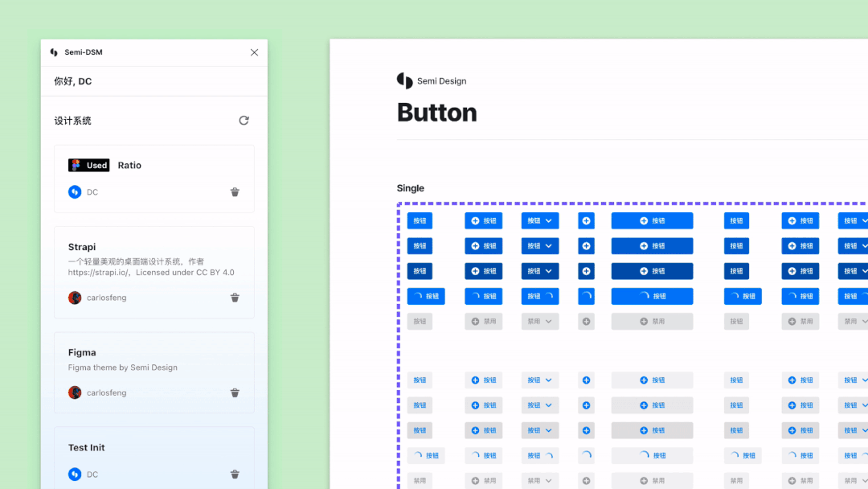868x489 pixels.
Task: Select the Figma theme by Semi Design
Action: (122, 368)
